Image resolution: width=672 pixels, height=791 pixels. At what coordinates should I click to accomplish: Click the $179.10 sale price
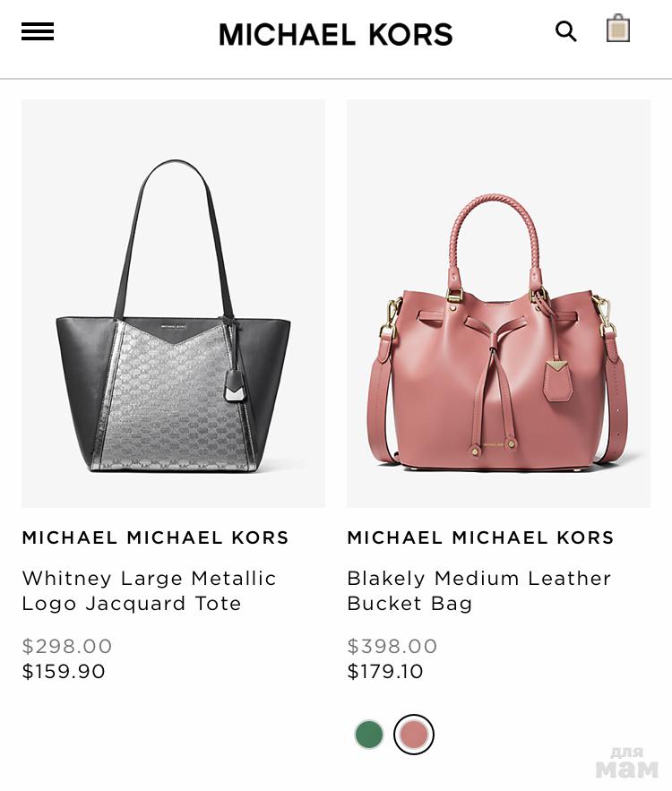(x=385, y=672)
